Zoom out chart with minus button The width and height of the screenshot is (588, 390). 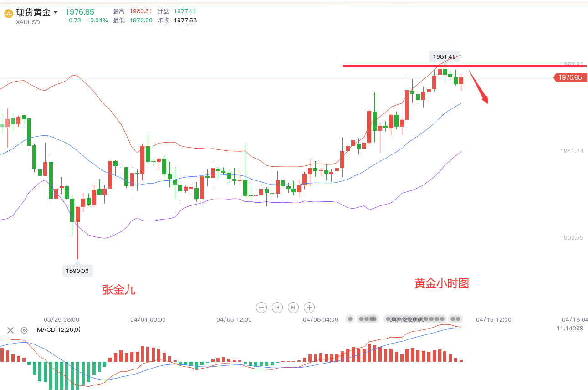[x=261, y=308]
